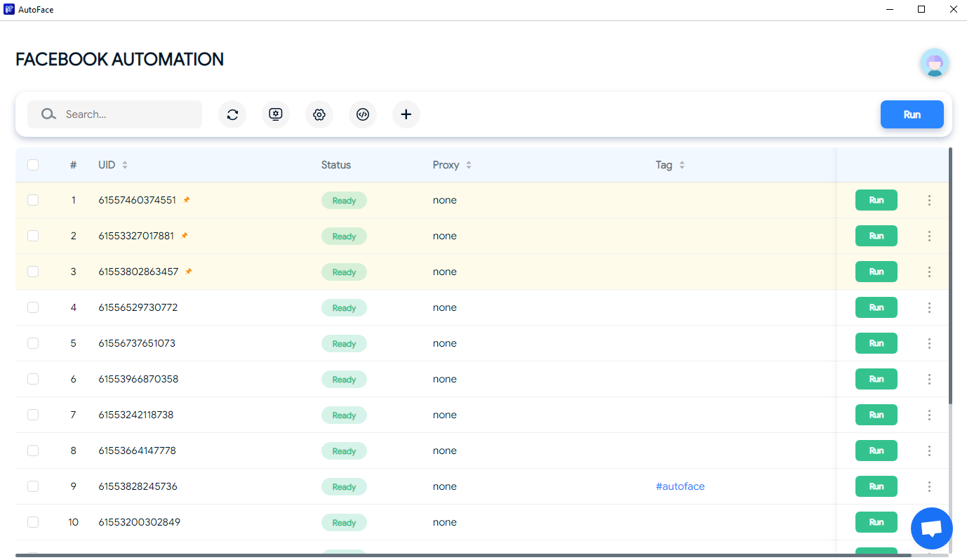Focus the Search input field
The image size is (967, 560).
click(114, 114)
